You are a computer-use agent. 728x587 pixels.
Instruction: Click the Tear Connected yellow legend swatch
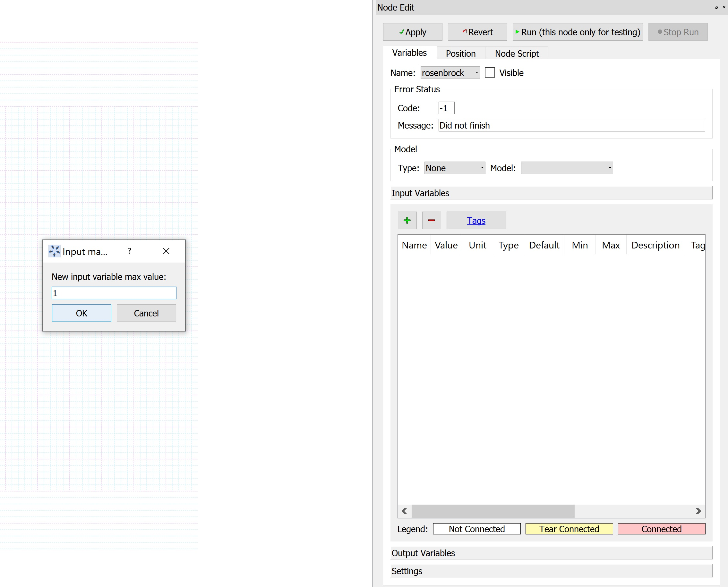pos(569,529)
